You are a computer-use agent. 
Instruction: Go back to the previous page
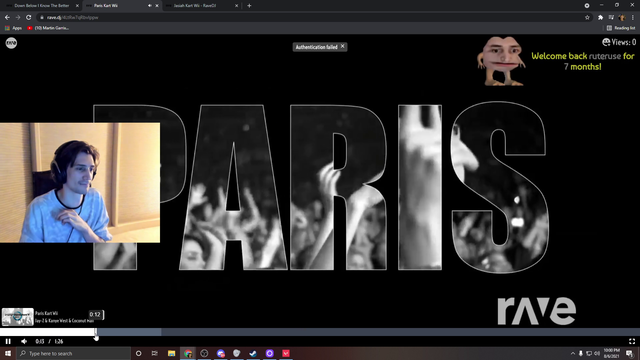7,18
